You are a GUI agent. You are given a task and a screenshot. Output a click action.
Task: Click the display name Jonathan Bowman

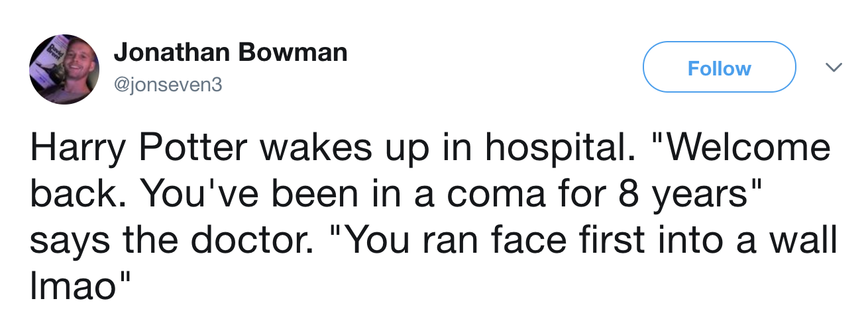[x=231, y=52]
